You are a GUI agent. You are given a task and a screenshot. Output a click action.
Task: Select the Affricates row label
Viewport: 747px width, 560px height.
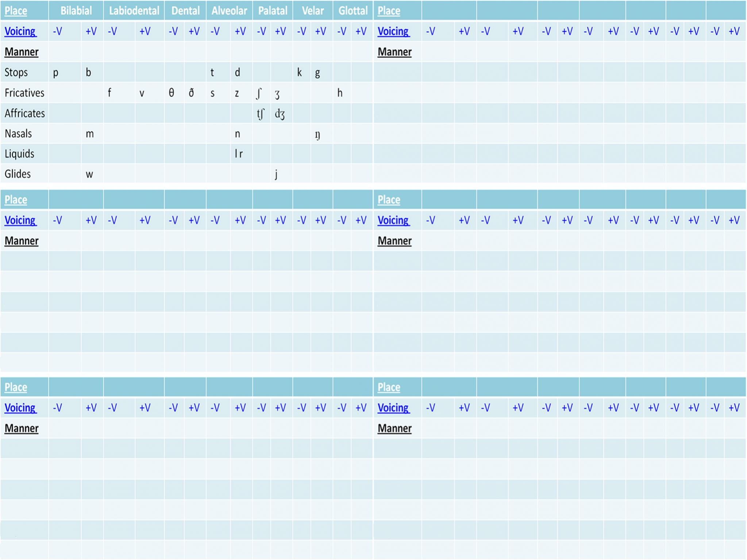coord(25,113)
